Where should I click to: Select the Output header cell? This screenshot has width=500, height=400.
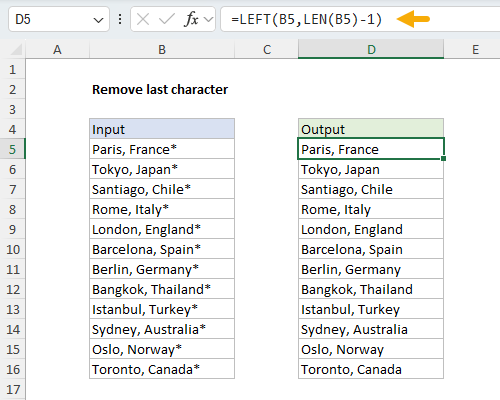371,129
